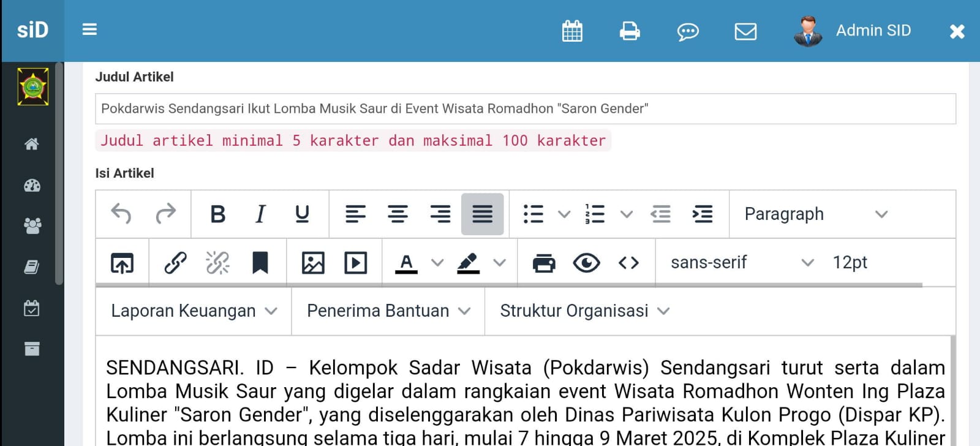This screenshot has width=980, height=446.
Task: Insert a numbered list
Action: click(x=595, y=214)
